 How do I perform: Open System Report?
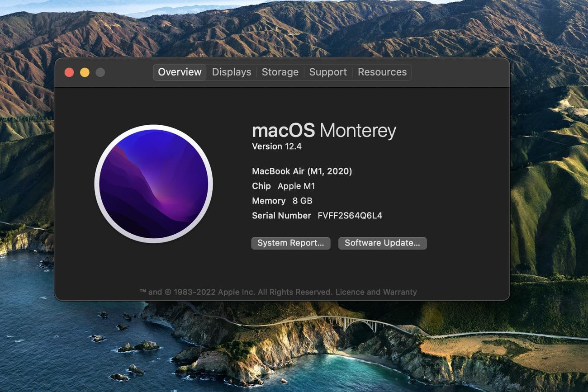coord(291,243)
